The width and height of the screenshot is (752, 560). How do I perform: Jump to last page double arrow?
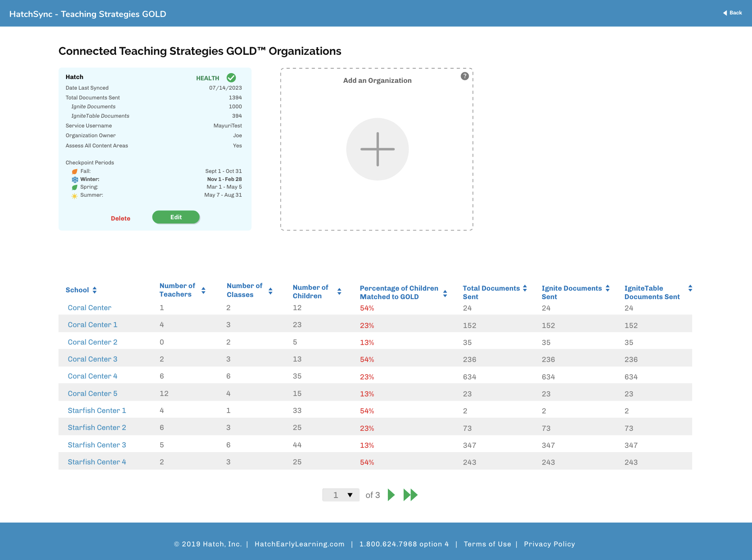(x=410, y=495)
